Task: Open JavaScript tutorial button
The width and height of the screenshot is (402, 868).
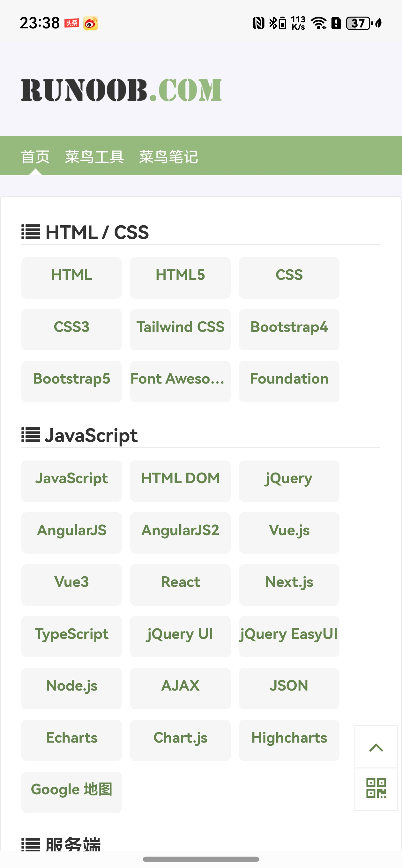Action: pos(71,481)
